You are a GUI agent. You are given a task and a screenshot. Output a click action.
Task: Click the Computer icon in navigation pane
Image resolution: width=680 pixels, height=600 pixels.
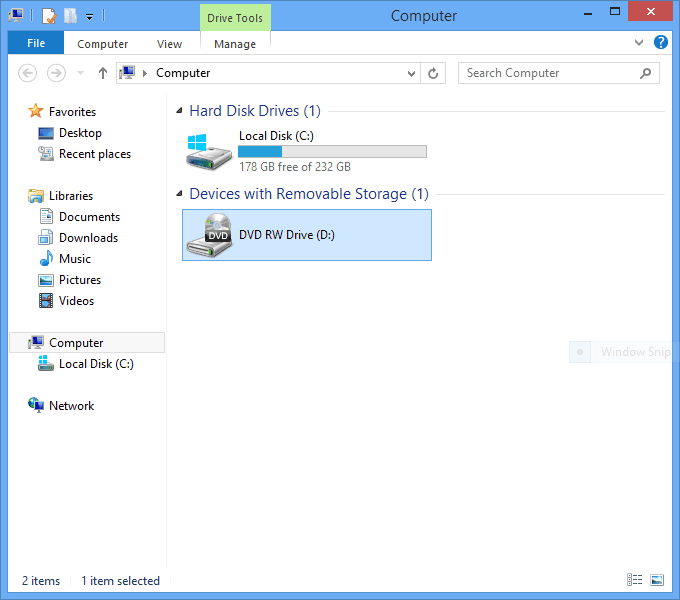pos(36,342)
